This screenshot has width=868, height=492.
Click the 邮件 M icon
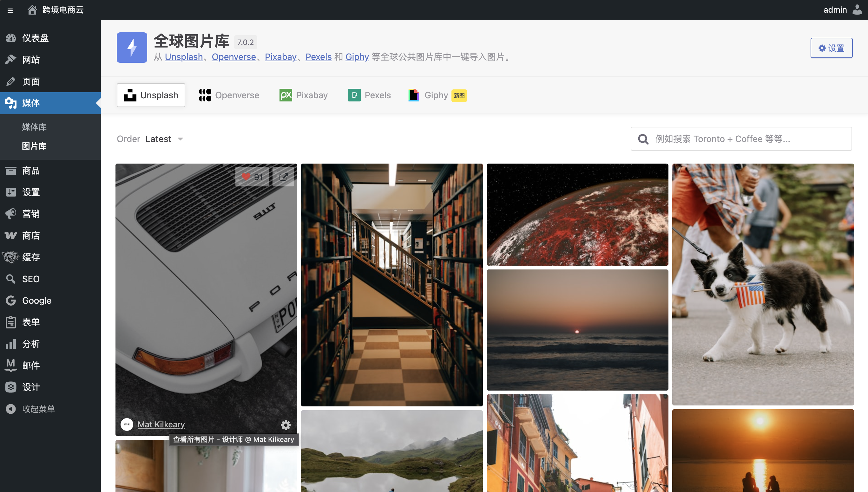tap(11, 366)
